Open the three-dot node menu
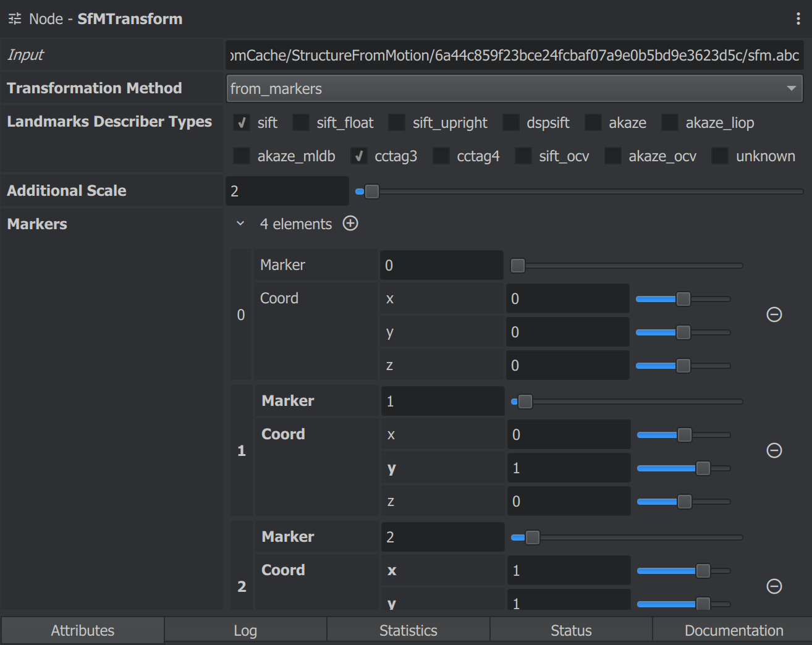 [x=799, y=19]
